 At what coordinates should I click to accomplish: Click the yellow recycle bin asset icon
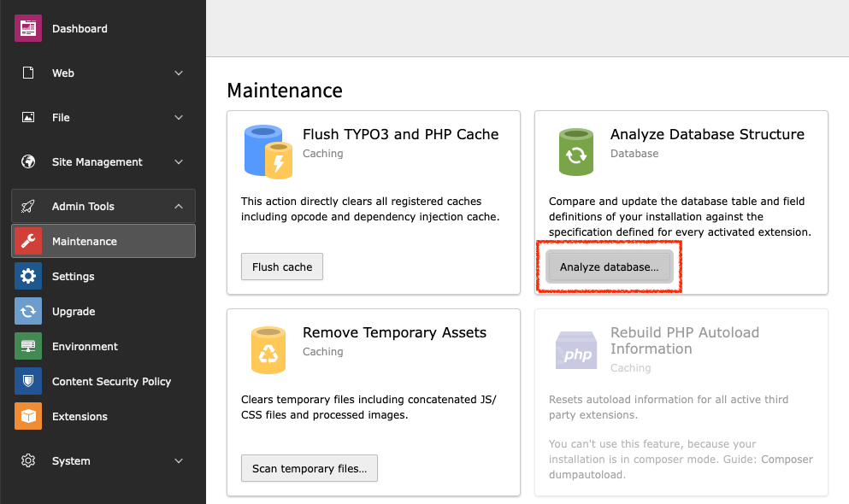click(x=269, y=349)
